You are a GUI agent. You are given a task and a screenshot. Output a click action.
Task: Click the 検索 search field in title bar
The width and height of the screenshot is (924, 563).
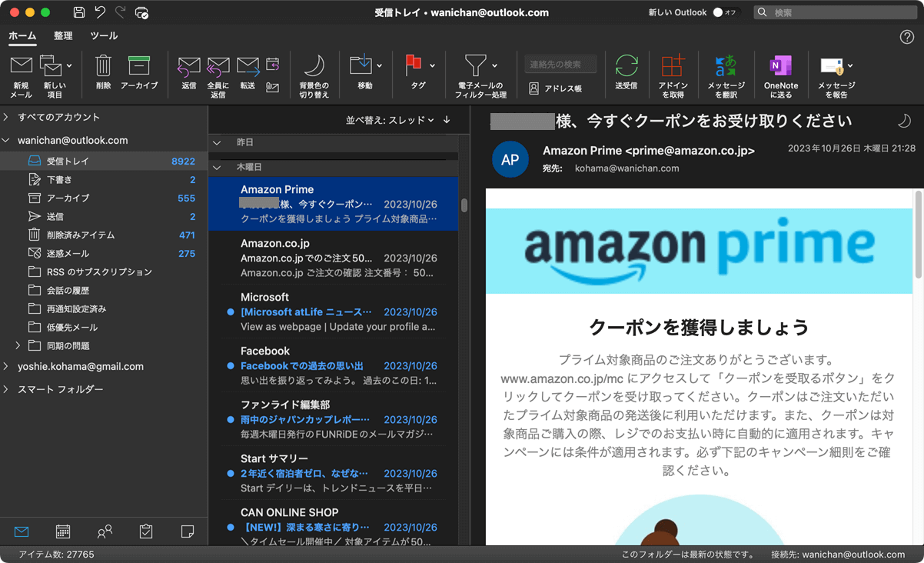coord(835,12)
